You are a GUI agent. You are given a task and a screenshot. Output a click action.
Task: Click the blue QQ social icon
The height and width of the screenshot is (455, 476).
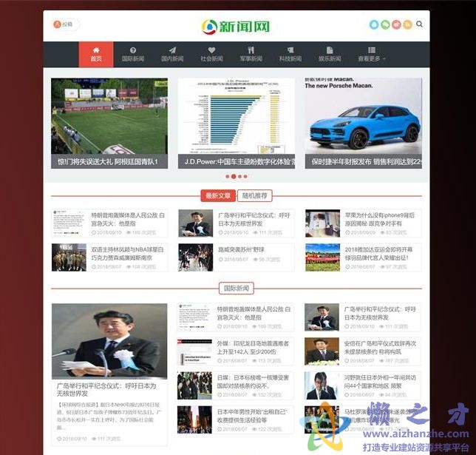click(374, 24)
